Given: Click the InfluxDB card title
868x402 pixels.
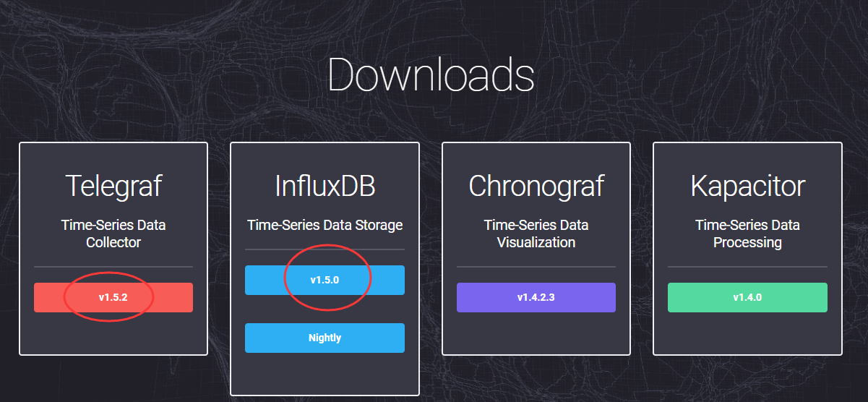Looking at the screenshot, I should [x=325, y=186].
